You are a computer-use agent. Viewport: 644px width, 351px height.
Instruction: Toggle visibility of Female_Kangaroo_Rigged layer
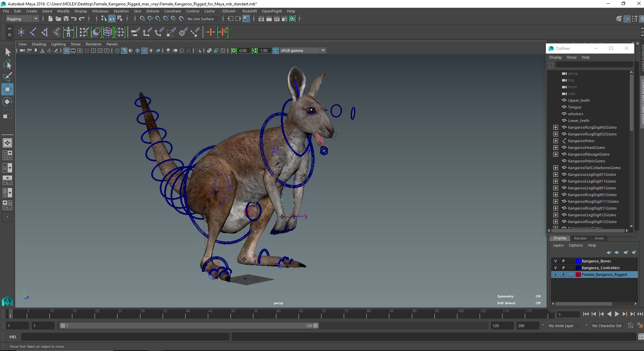[x=555, y=275]
